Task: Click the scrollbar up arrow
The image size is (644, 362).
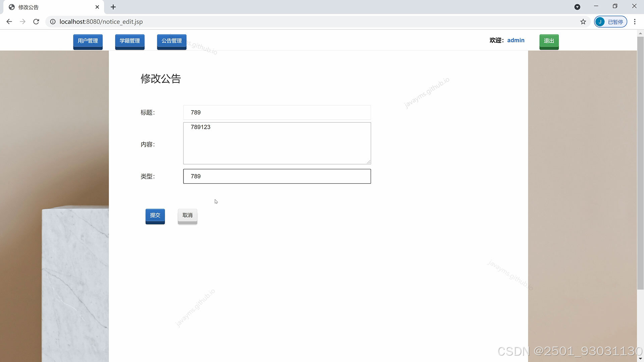Action: click(640, 33)
